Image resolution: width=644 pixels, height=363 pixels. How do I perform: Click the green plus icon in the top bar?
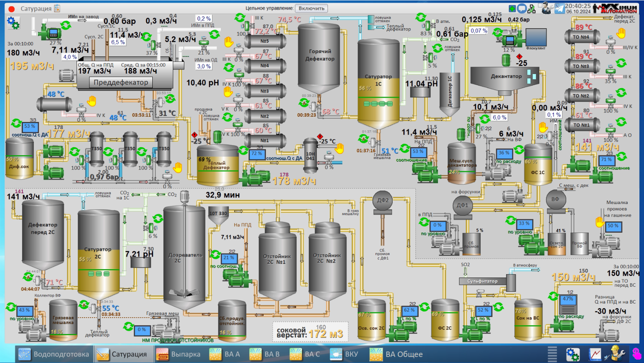[x=512, y=8]
